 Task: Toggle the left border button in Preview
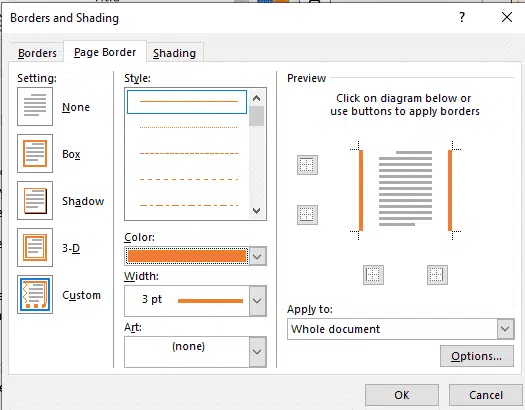373,275
